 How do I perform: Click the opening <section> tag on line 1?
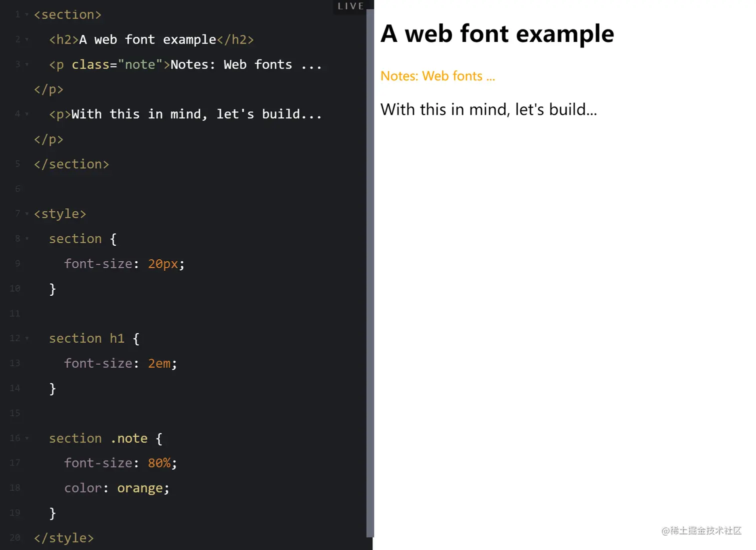coord(67,14)
